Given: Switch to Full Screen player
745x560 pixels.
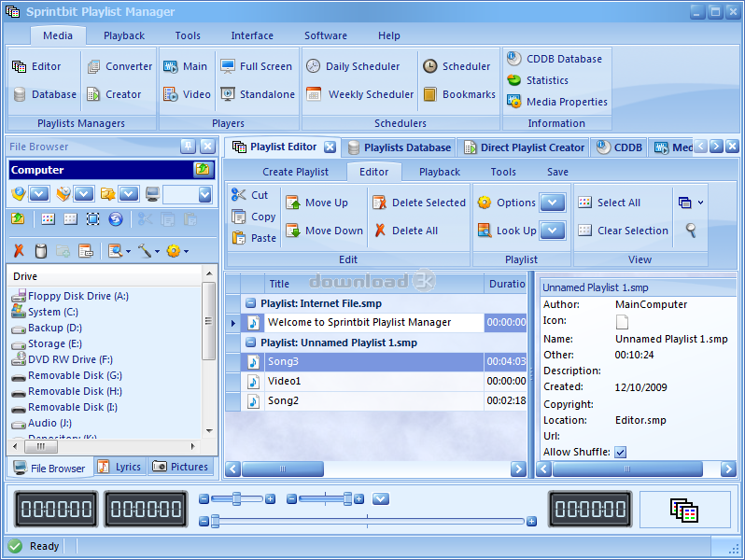Looking at the screenshot, I should point(257,66).
